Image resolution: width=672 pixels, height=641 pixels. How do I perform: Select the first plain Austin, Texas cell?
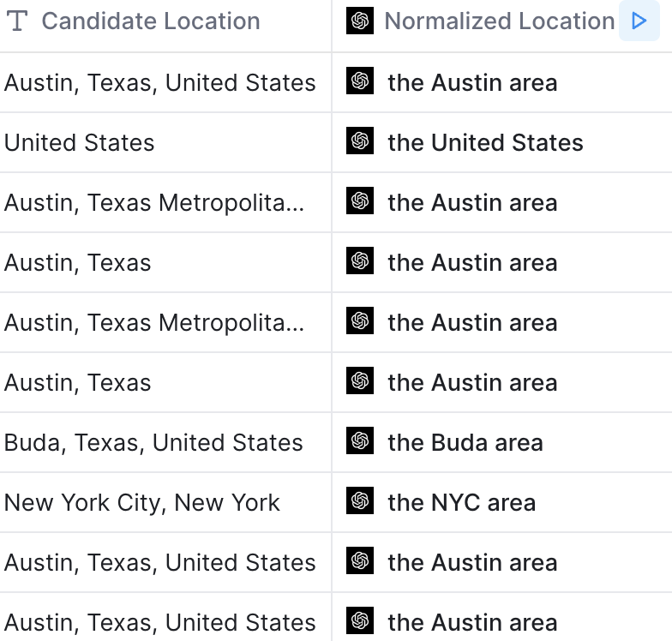coord(165,262)
